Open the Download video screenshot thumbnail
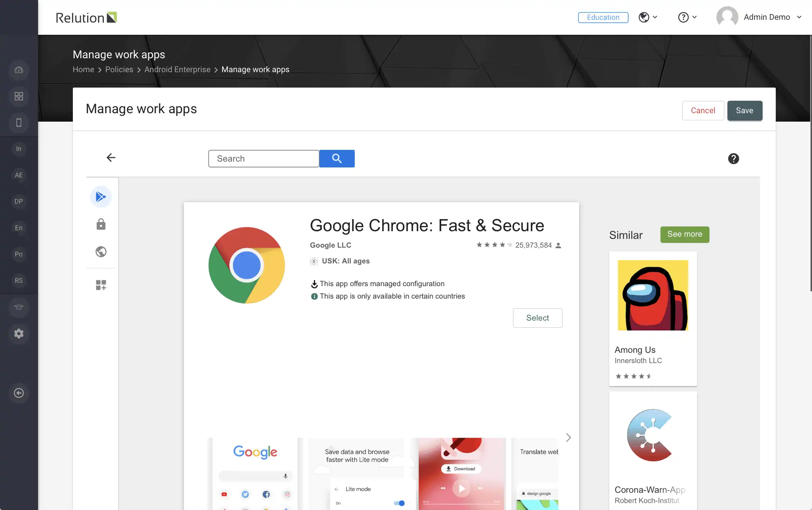 point(462,474)
